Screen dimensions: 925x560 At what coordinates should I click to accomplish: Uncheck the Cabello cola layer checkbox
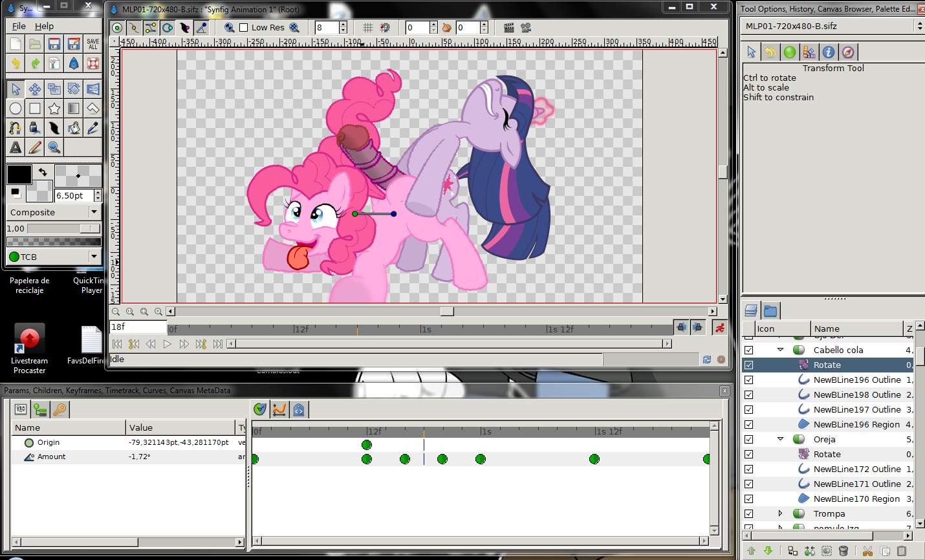[x=748, y=350]
